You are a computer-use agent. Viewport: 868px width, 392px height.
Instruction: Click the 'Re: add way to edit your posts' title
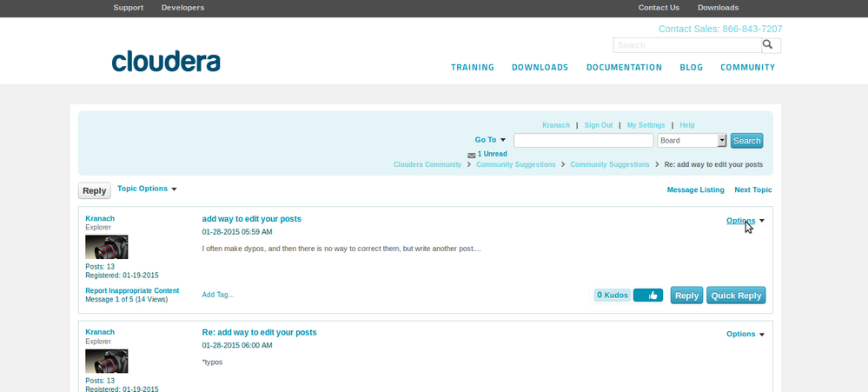pyautogui.click(x=260, y=332)
